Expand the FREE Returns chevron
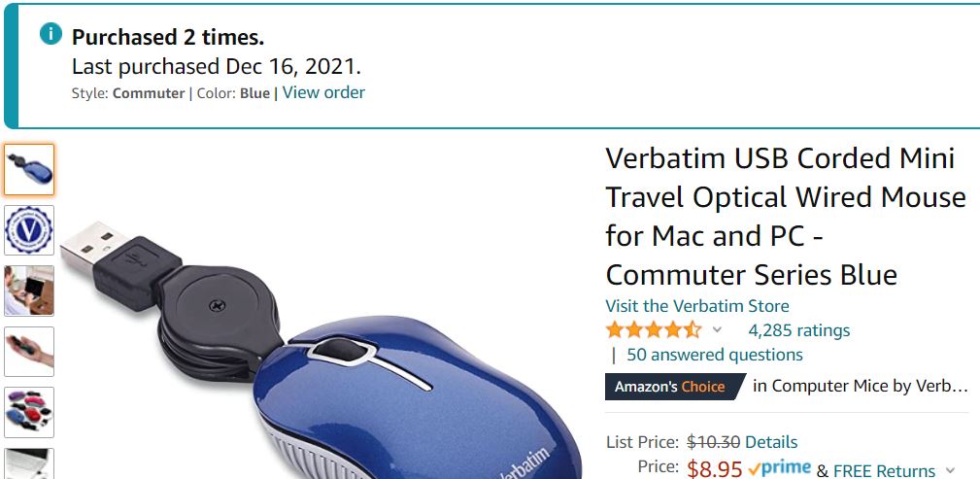The image size is (980, 479). (x=951, y=470)
